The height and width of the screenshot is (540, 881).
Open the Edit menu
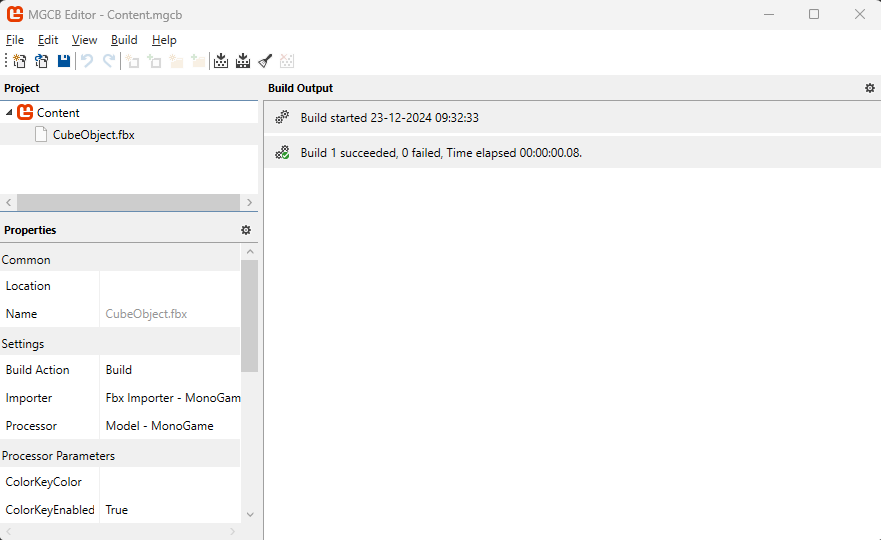48,40
